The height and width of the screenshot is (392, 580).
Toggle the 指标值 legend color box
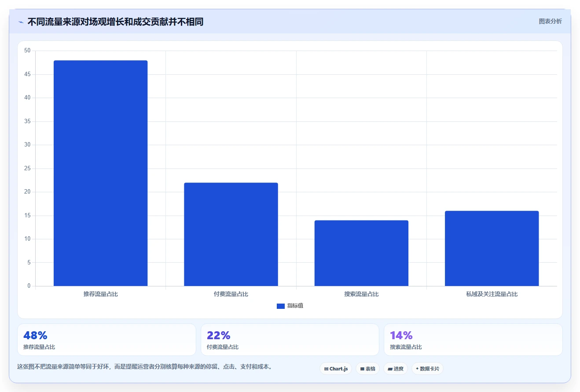pyautogui.click(x=281, y=306)
